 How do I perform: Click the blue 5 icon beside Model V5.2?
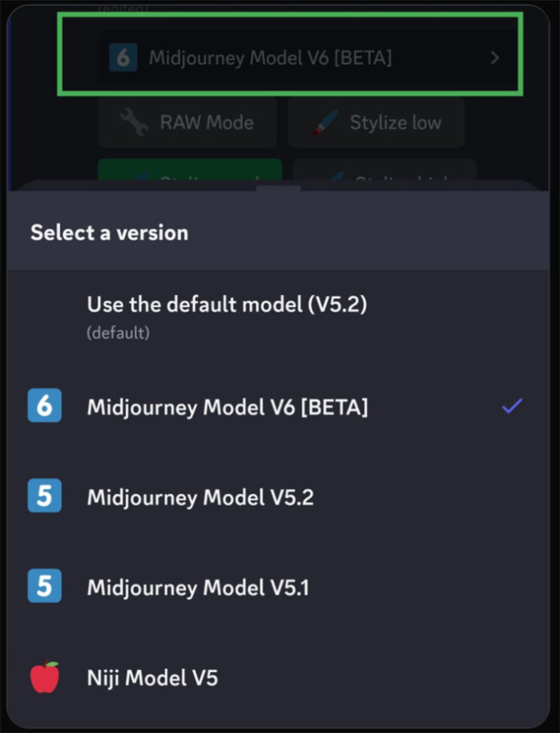coord(44,495)
